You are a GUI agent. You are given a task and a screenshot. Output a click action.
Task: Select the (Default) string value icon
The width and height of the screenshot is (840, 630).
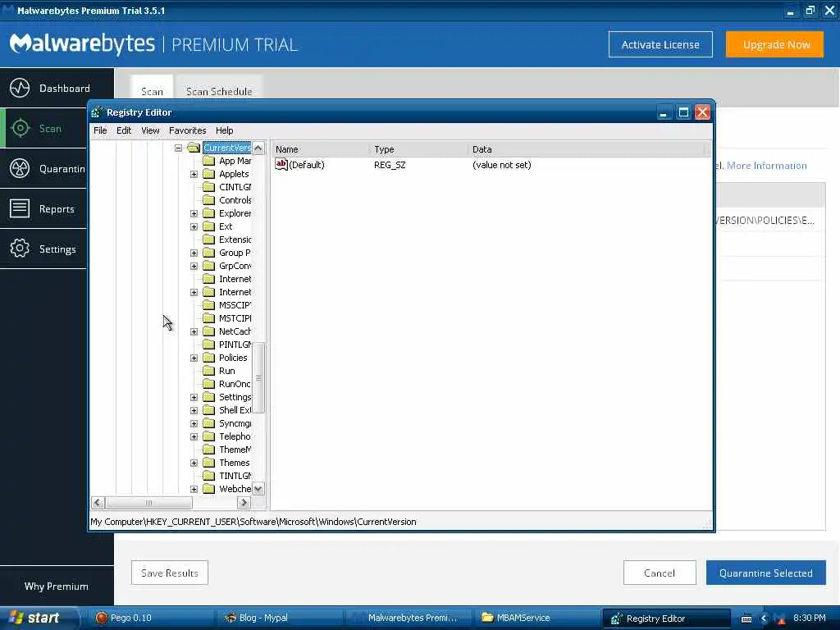pos(281,164)
